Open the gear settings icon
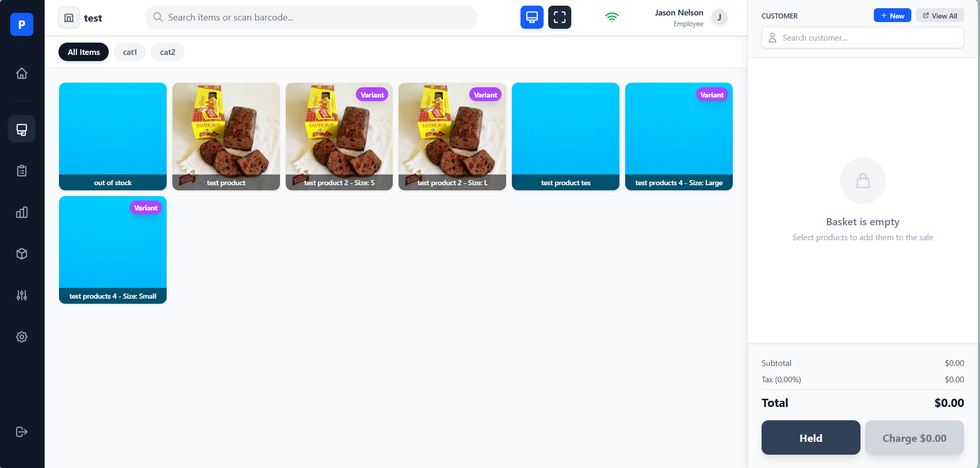 coord(22,337)
